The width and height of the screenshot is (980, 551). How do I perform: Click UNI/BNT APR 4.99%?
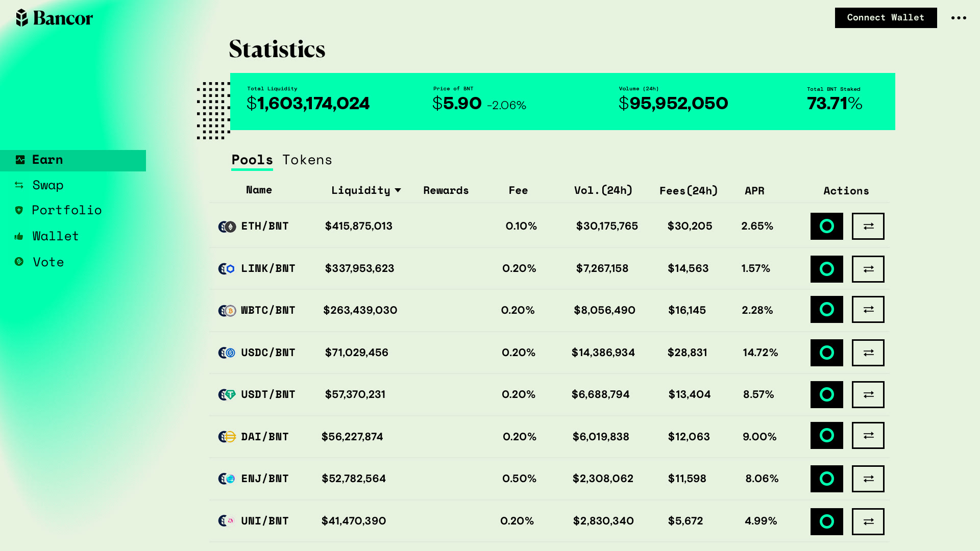coord(761,521)
